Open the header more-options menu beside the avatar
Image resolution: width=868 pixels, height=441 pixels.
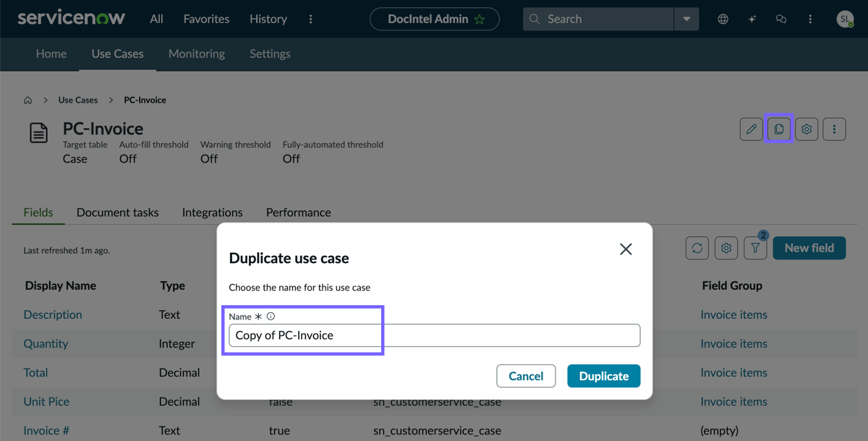pyautogui.click(x=810, y=19)
